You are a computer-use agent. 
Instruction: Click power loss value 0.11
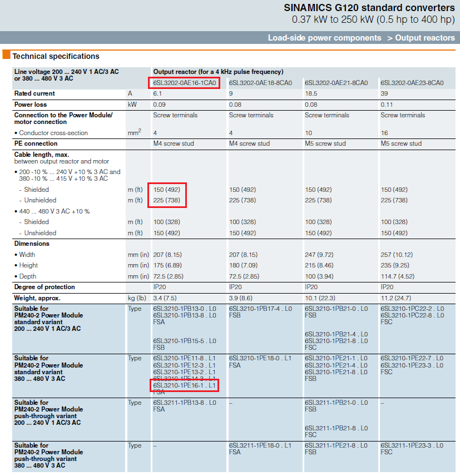pyautogui.click(x=387, y=105)
